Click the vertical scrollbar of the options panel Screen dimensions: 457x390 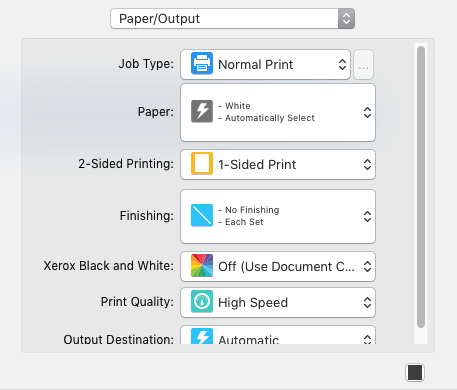421,187
